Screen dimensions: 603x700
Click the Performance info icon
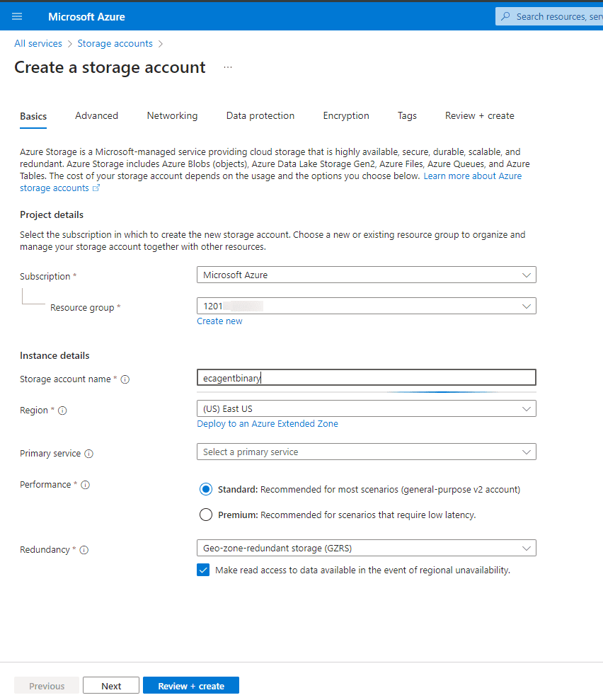coord(86,485)
